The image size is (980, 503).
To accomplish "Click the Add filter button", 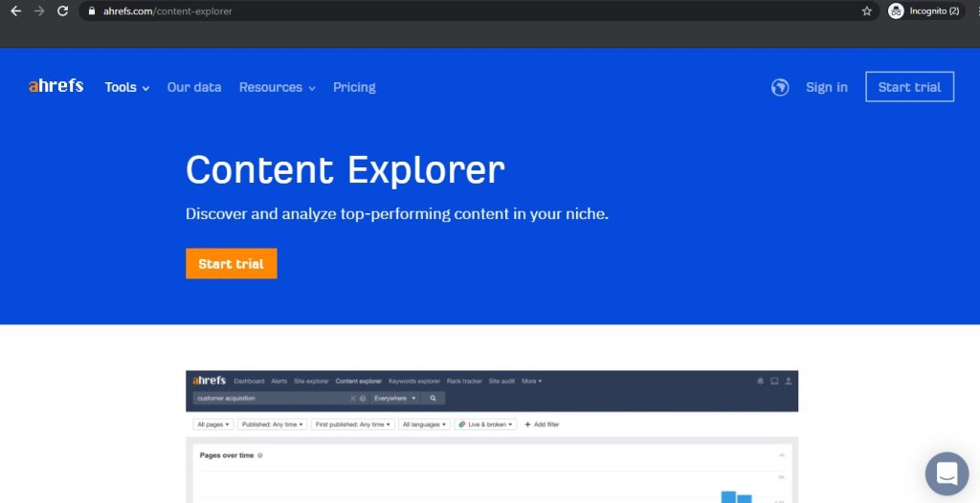I will (x=542, y=425).
